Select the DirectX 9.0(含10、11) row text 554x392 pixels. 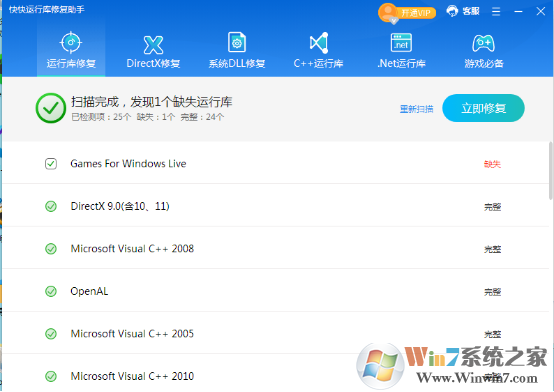pos(120,206)
